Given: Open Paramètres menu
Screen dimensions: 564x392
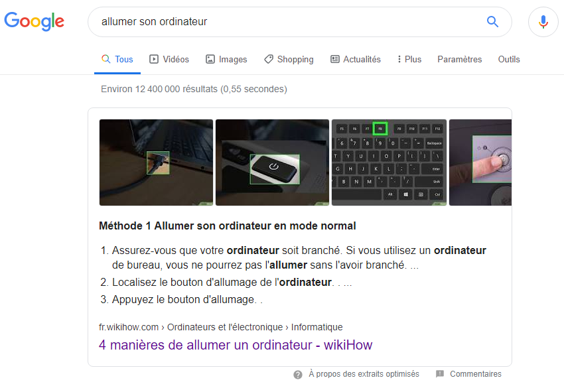Looking at the screenshot, I should 459,59.
